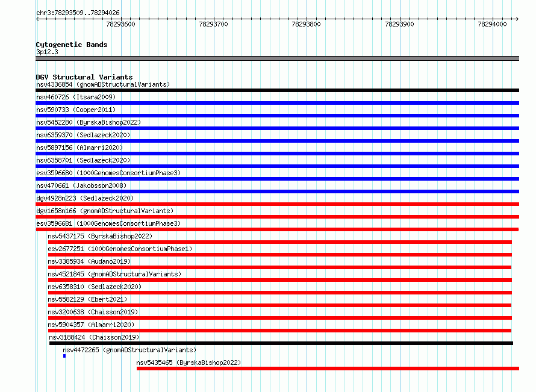
Task: Click the black bar under nsv4336854
Action: click(277, 90)
